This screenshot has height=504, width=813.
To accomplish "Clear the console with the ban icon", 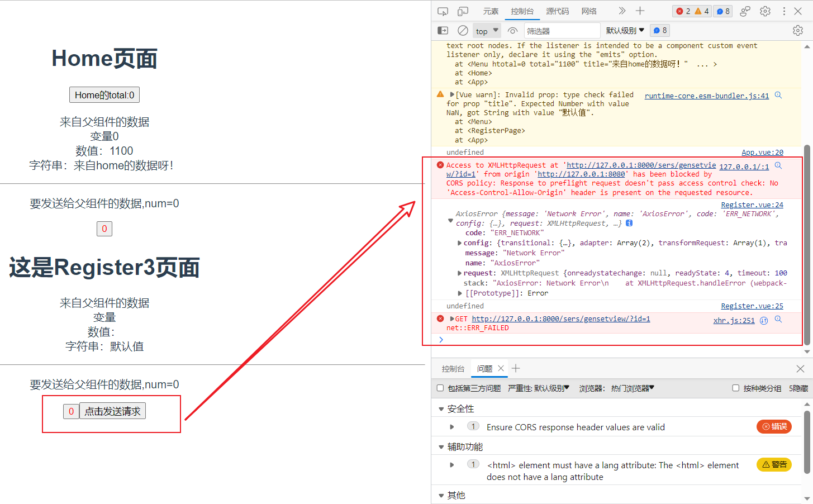I will [463, 31].
